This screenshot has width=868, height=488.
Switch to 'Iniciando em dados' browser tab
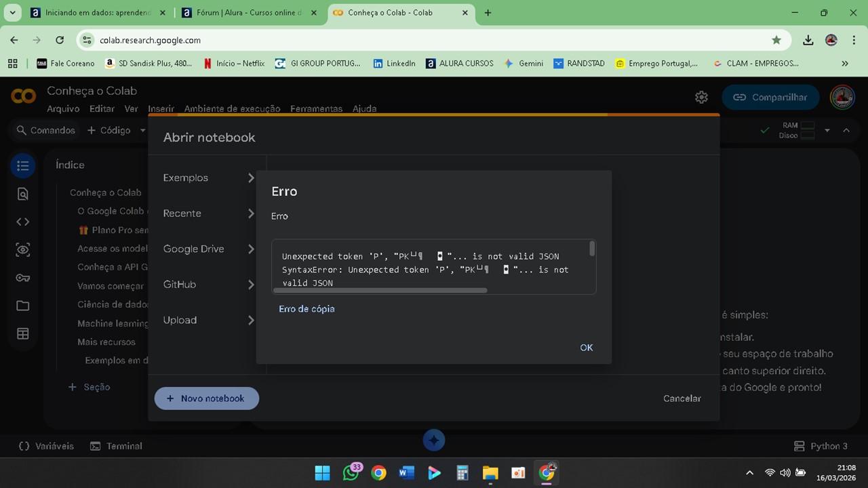click(98, 13)
